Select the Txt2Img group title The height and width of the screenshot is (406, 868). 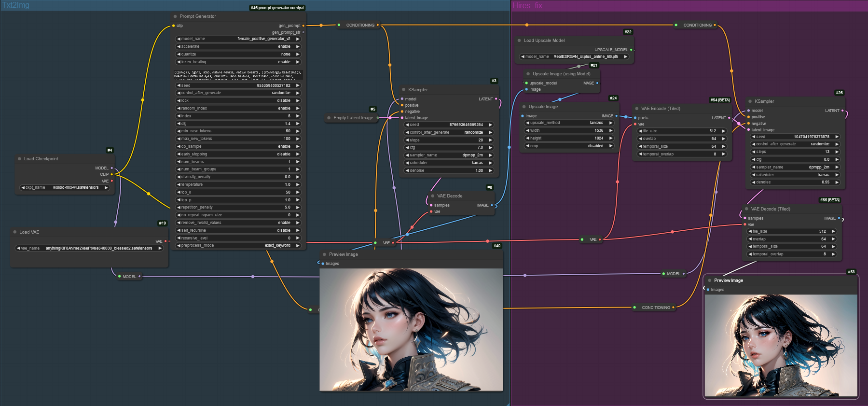15,5
